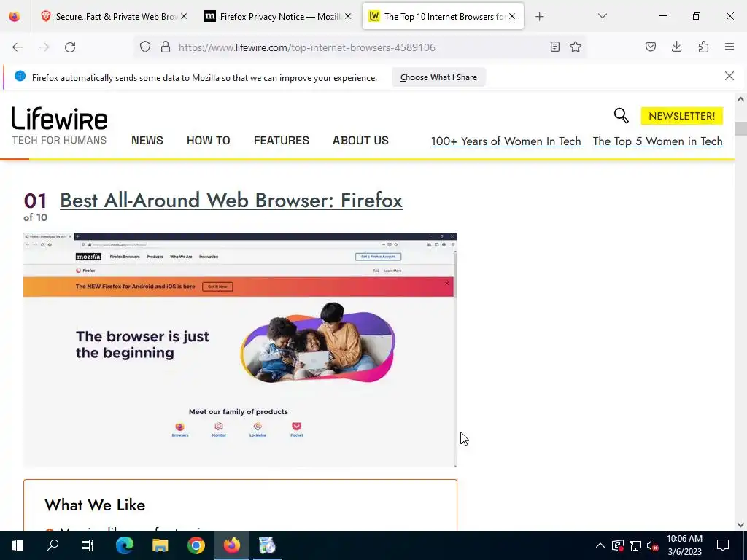Dismiss the data sharing notification bar

point(729,76)
